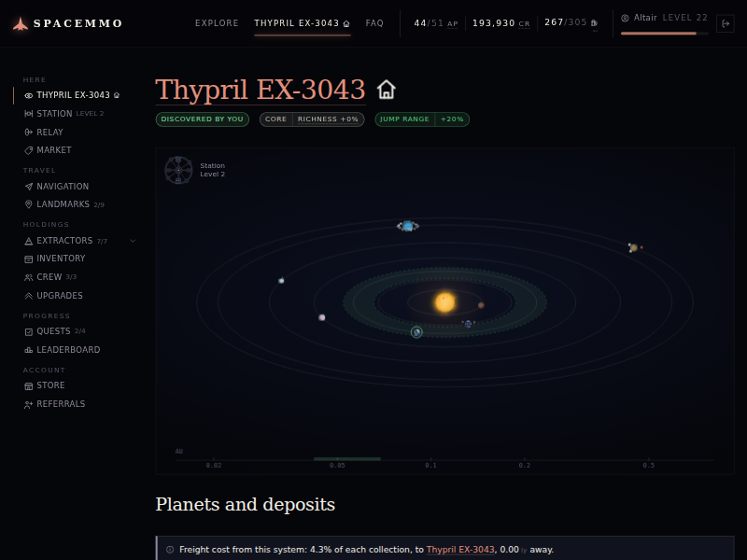
Task: Select the pink planet on map
Action: point(322,317)
